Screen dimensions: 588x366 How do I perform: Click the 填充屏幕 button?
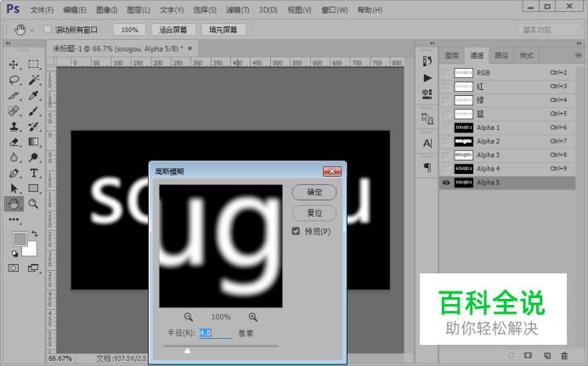pyautogui.click(x=223, y=30)
